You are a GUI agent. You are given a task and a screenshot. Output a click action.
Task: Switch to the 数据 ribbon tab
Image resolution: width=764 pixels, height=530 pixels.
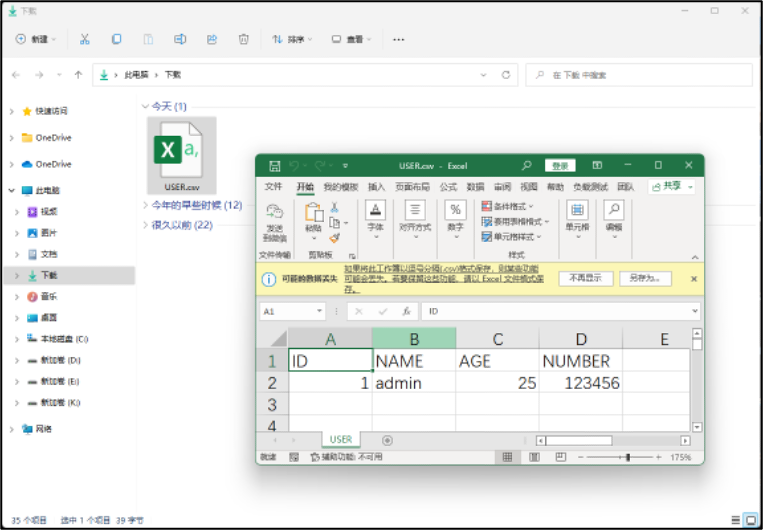coord(475,187)
